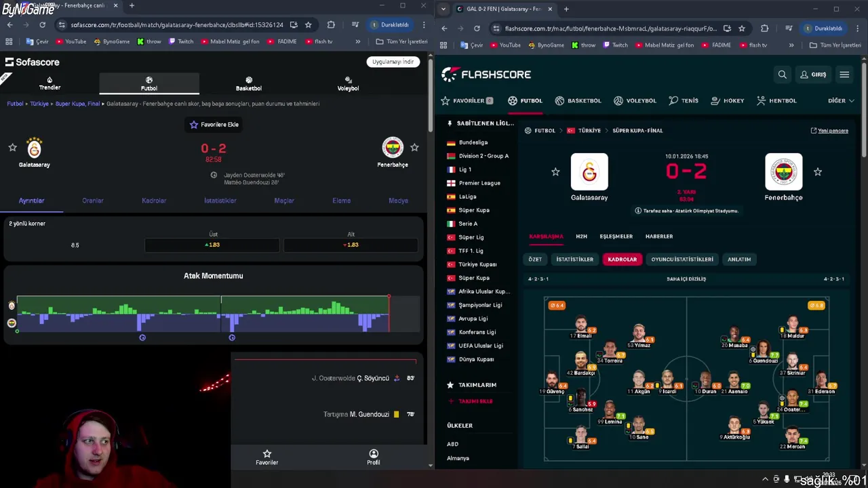Open Twitch bookmark in left browser
The height and width of the screenshot is (488, 868).
[x=180, y=41]
